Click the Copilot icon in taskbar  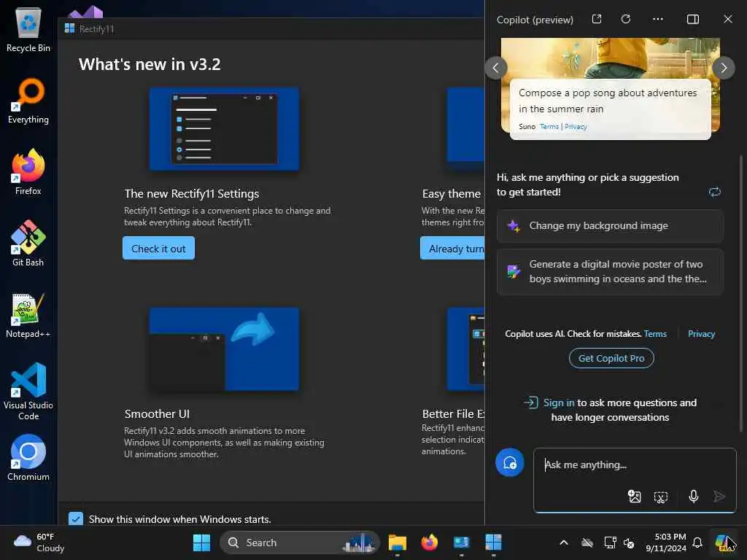[724, 542]
